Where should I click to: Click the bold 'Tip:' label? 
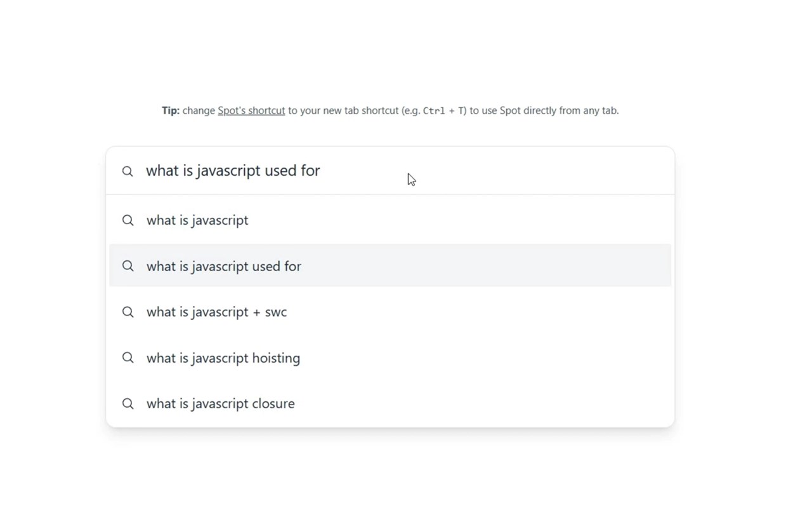(171, 110)
